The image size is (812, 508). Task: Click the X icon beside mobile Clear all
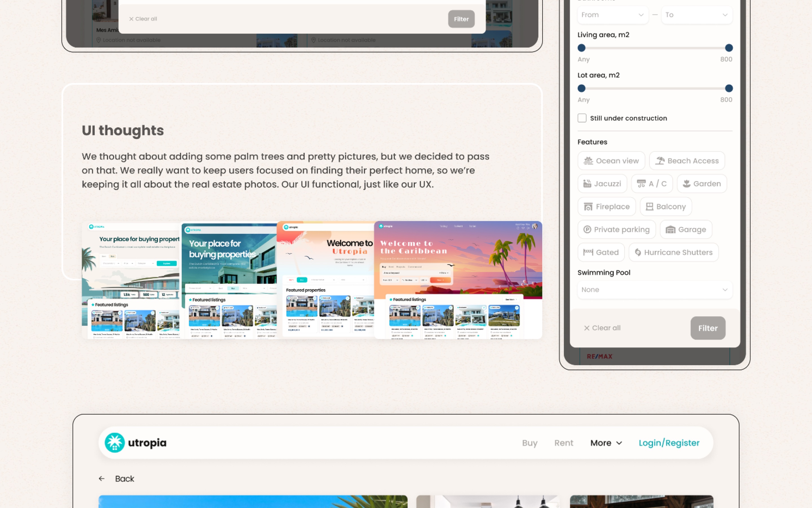[x=586, y=328]
